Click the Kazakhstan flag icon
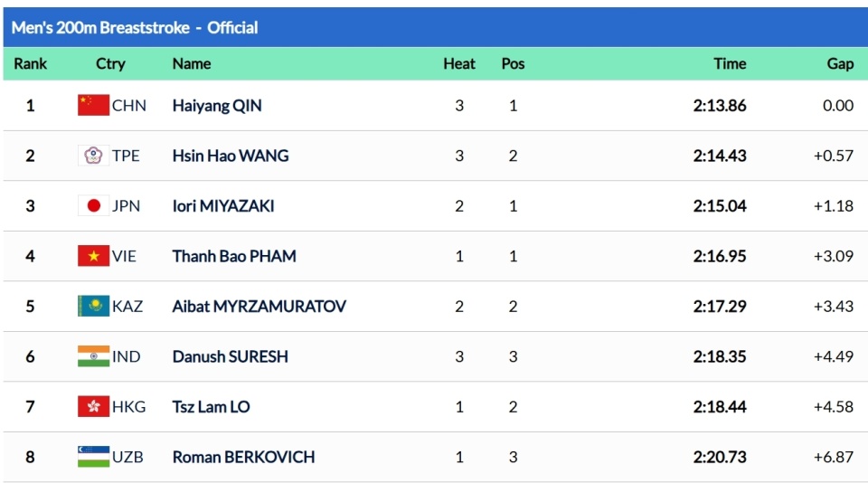This screenshot has height=483, width=868. click(93, 307)
